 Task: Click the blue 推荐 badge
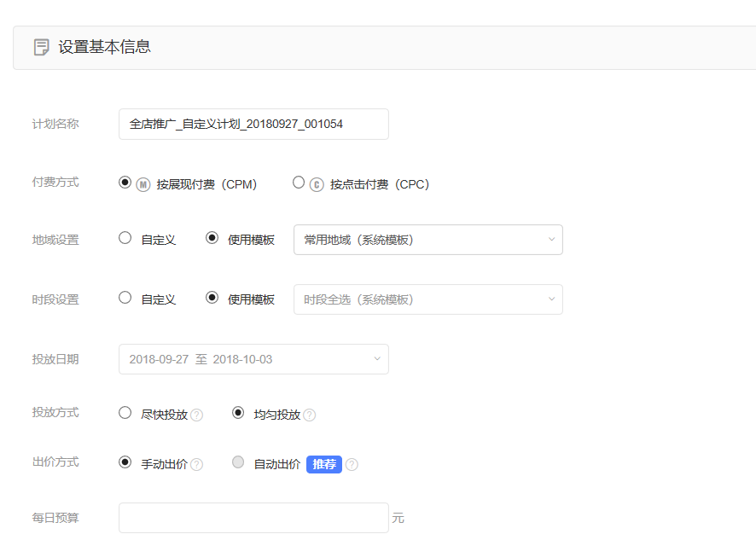(x=324, y=464)
